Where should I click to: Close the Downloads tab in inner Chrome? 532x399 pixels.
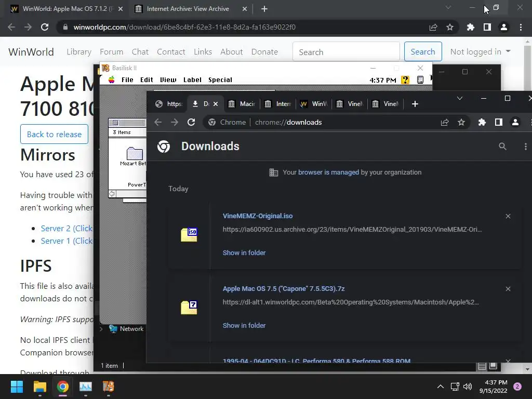[x=216, y=104]
